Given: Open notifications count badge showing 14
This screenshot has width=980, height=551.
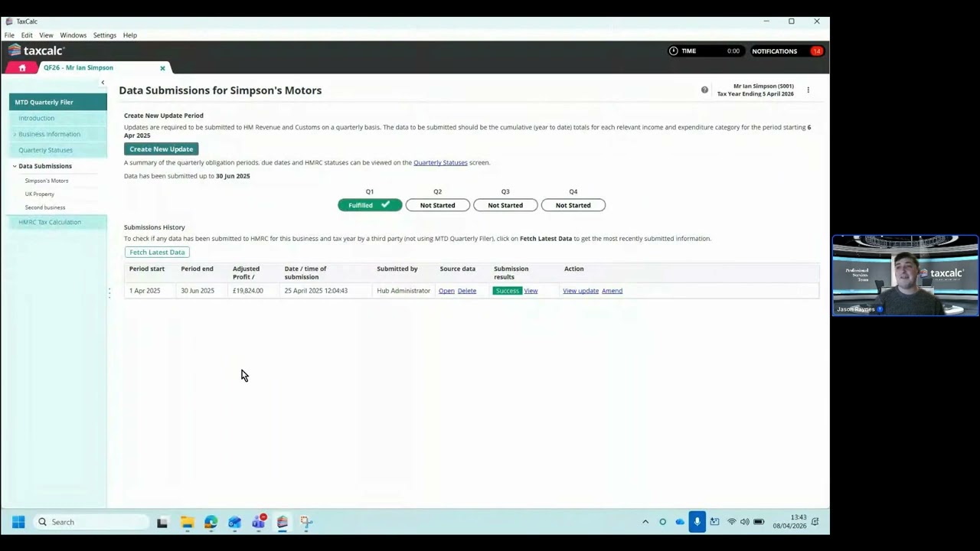Looking at the screenshot, I should (817, 51).
